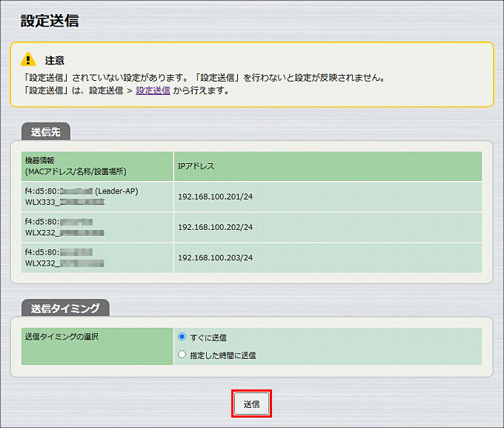Click the device entry beside 192.168.100.202/24
Image resolution: width=504 pixels, height=428 pixels.
tap(97, 227)
